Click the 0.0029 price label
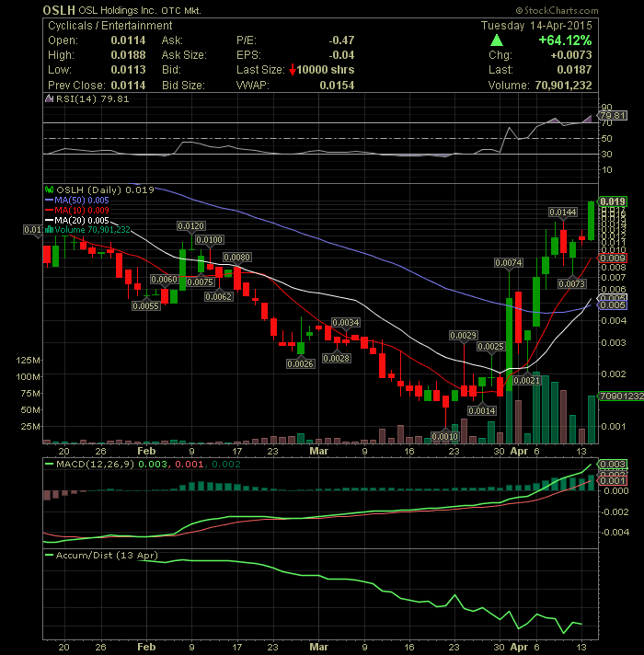 tap(464, 336)
